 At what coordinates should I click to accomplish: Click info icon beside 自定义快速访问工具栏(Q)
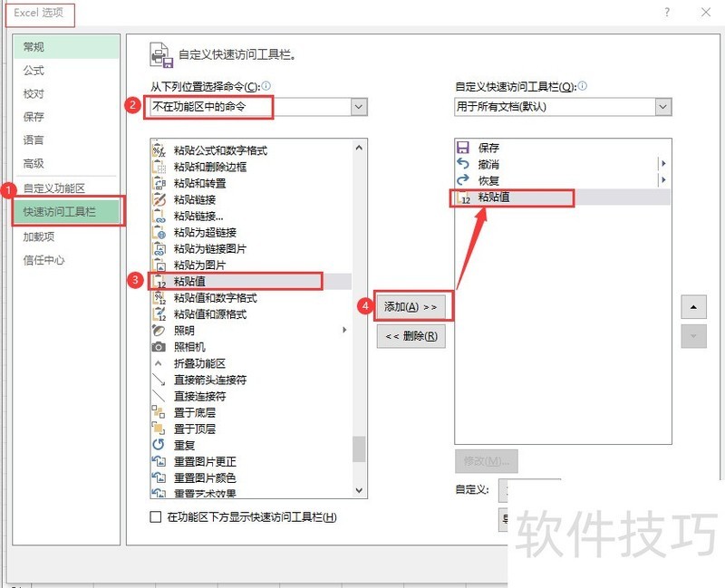[583, 85]
